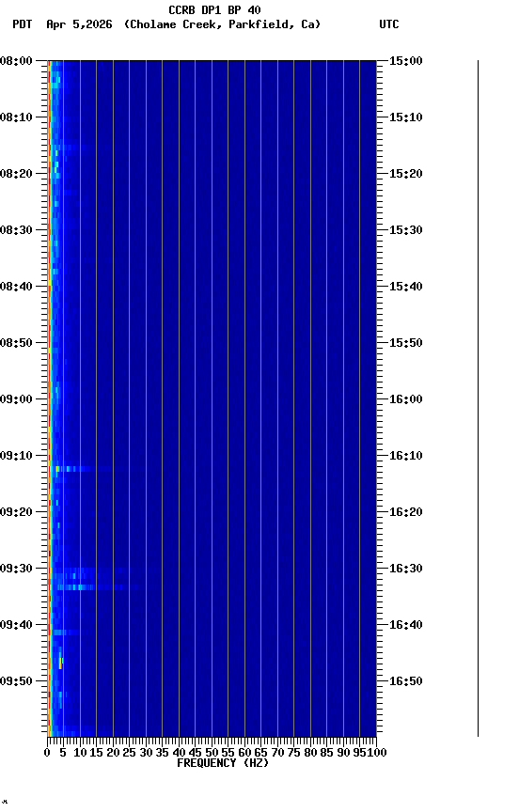
Task: Click the 08:50 PDT time label
Action: point(16,343)
